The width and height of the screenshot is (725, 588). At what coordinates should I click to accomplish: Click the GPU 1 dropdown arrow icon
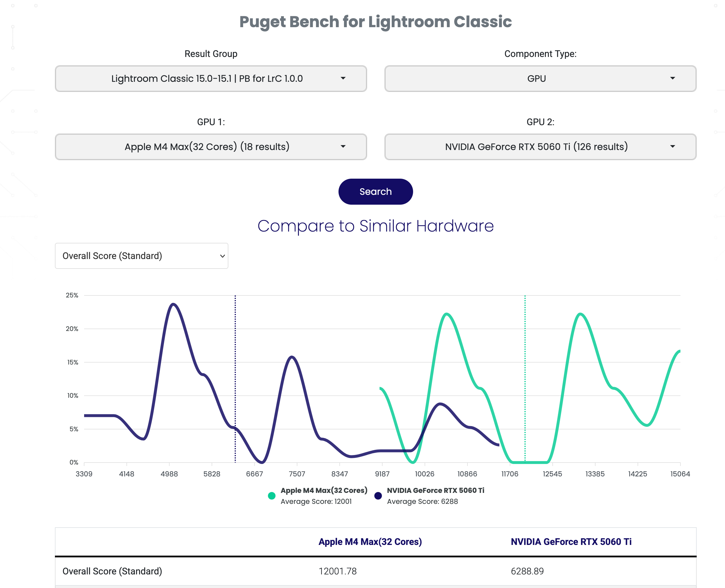click(343, 147)
